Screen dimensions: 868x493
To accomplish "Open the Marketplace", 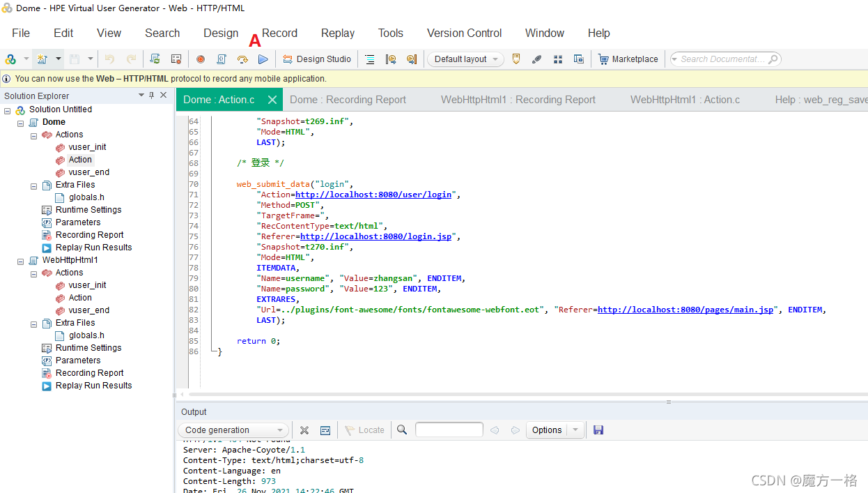I will [x=628, y=59].
